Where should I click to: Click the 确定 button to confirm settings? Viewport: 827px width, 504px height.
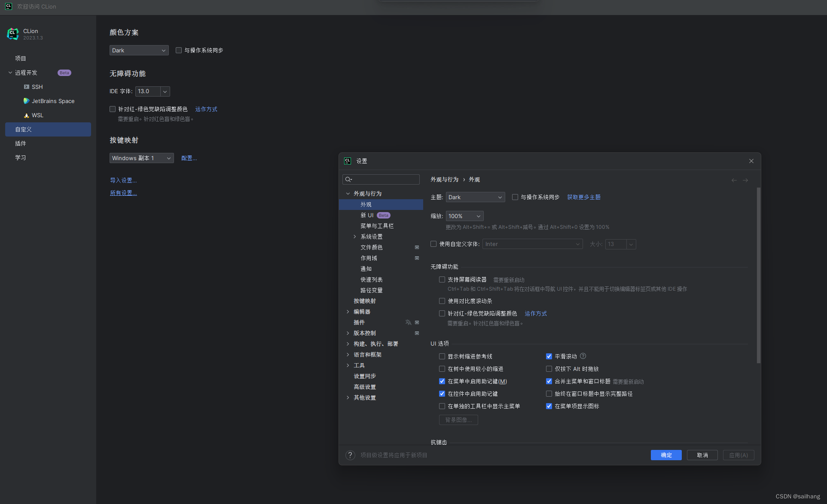tap(666, 455)
